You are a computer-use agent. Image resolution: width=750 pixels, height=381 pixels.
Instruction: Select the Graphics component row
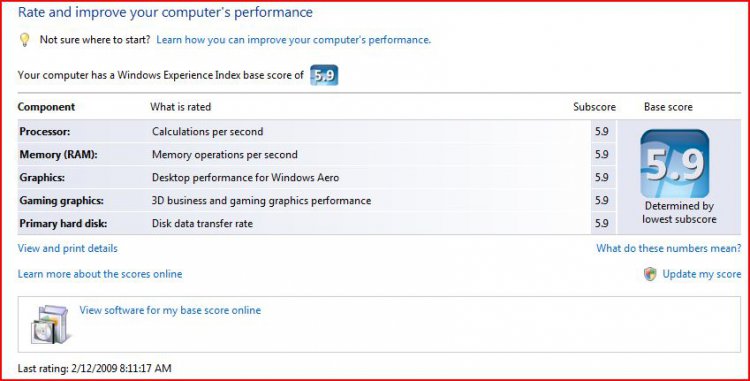317,177
